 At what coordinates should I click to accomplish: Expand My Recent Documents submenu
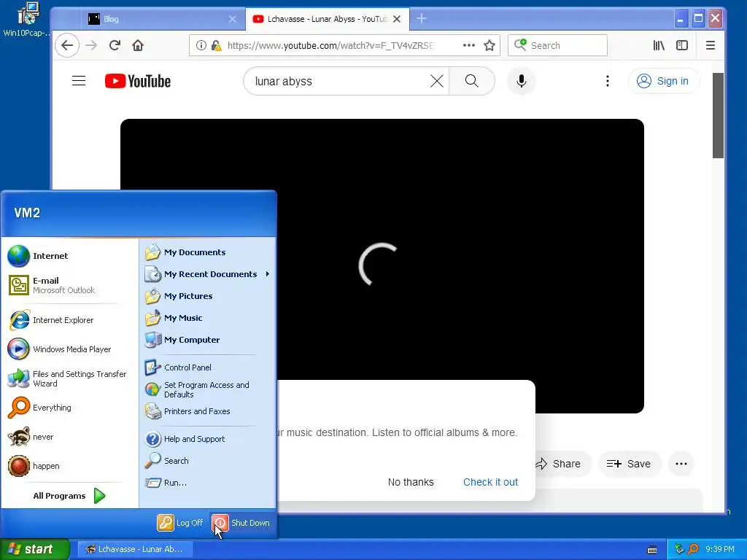207,274
